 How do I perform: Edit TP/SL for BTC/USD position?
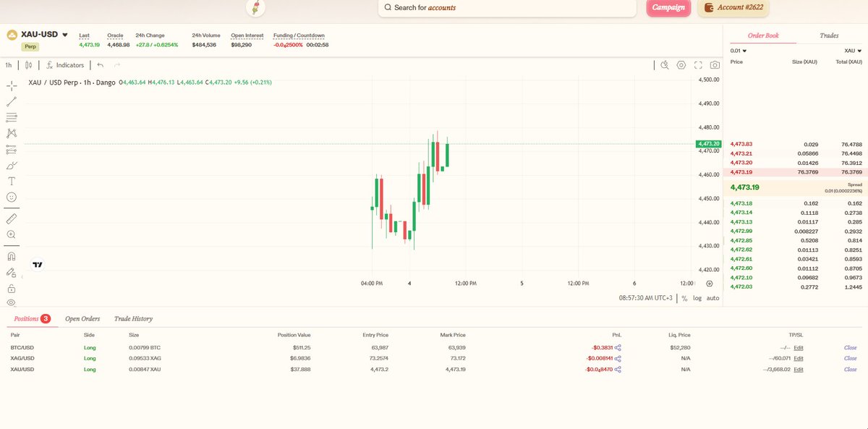[799, 348]
